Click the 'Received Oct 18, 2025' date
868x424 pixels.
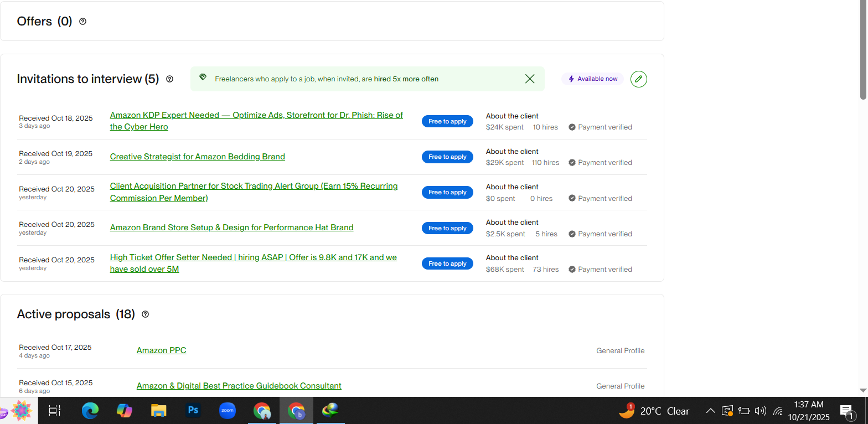(x=56, y=118)
